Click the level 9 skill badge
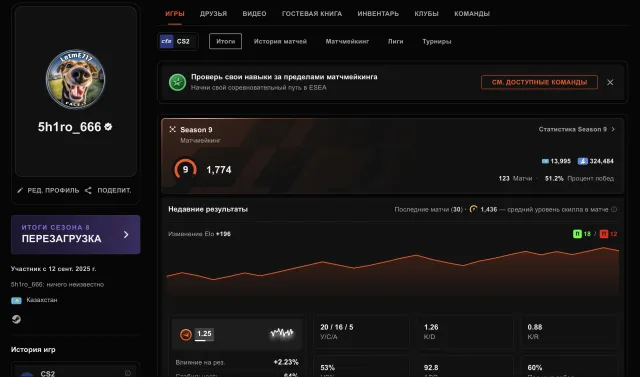 pyautogui.click(x=185, y=169)
